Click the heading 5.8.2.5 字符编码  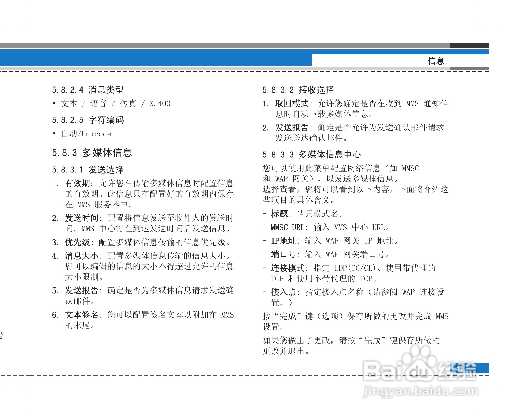(88, 120)
